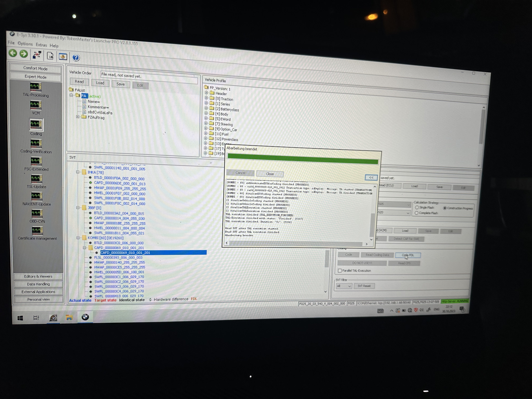
Task: Open the blue Help question mark icon
Action: (76, 58)
